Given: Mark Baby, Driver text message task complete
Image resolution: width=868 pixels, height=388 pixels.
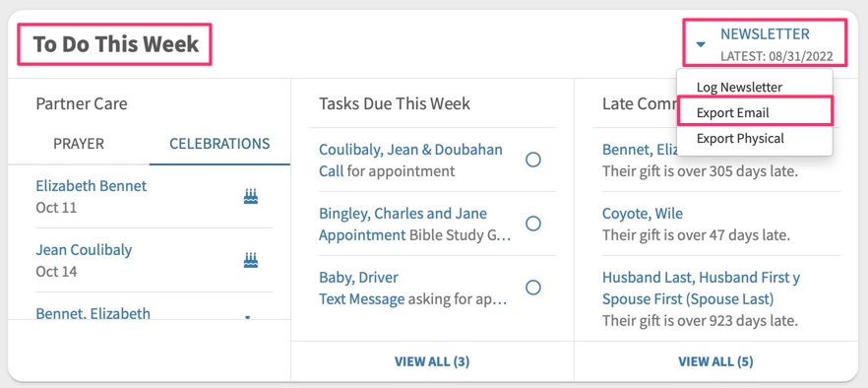Looking at the screenshot, I should [533, 288].
